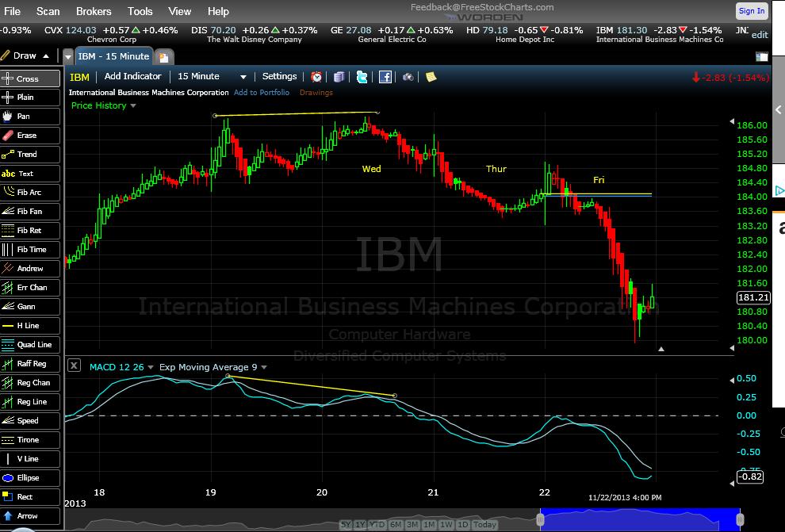Choose the Gann drawing tool
This screenshot has width=785, height=532.
coord(30,306)
